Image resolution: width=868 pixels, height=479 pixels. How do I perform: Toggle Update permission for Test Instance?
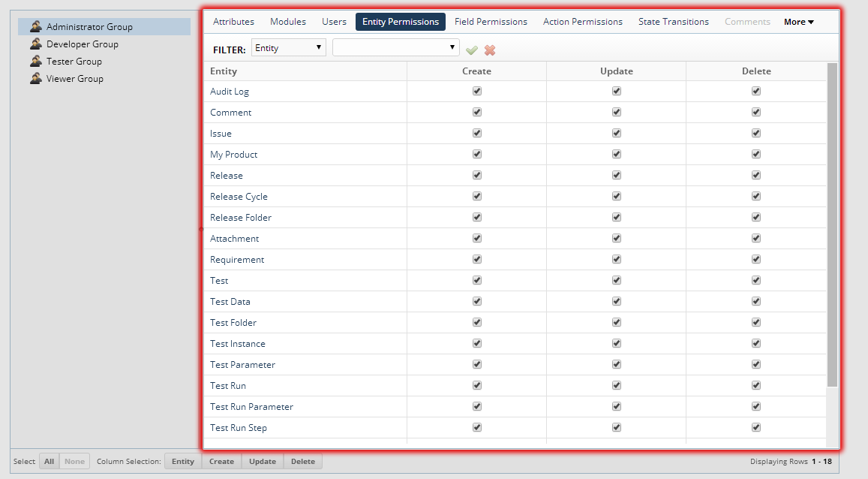pyautogui.click(x=617, y=343)
